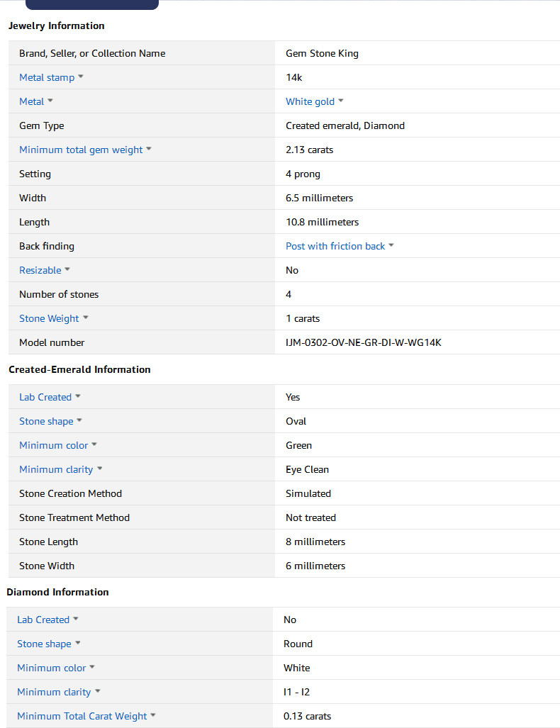Open the Metal attribute link
Screen dimensions: 560x728
click(31, 101)
